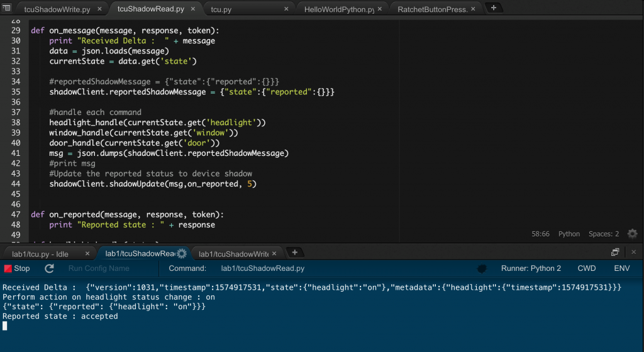Screen dimensions: 644x352
Task: Click the Run Config Name field
Action: coord(99,268)
